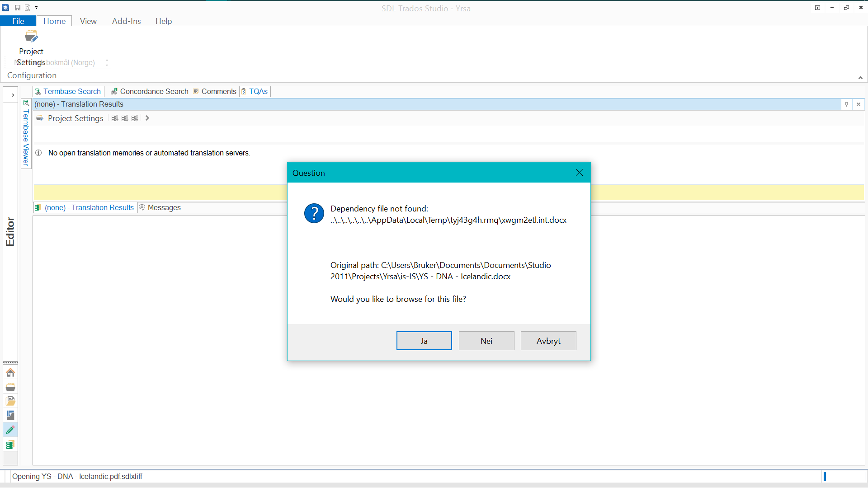This screenshot has height=488, width=868.
Task: Click the Nei button in dialog
Action: click(x=486, y=341)
